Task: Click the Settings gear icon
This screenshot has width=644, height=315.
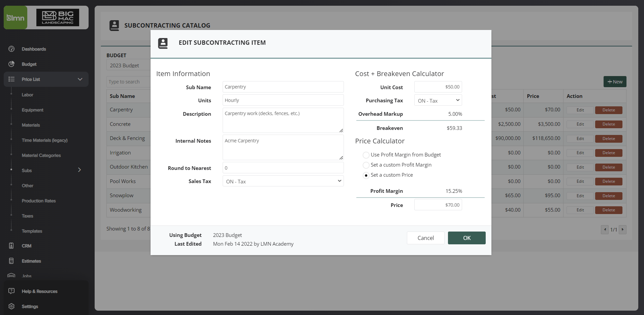Action: (11, 306)
